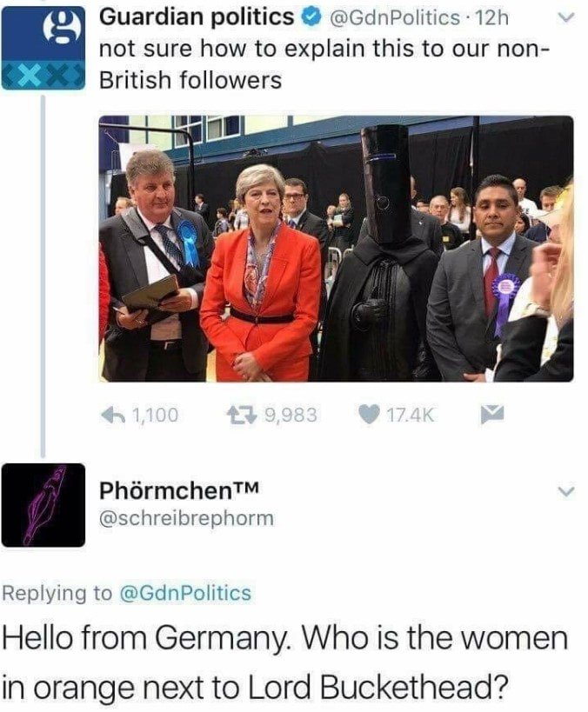Click the blue verified badge
Image resolution: width=588 pixels, height=712 pixels.
point(311,18)
